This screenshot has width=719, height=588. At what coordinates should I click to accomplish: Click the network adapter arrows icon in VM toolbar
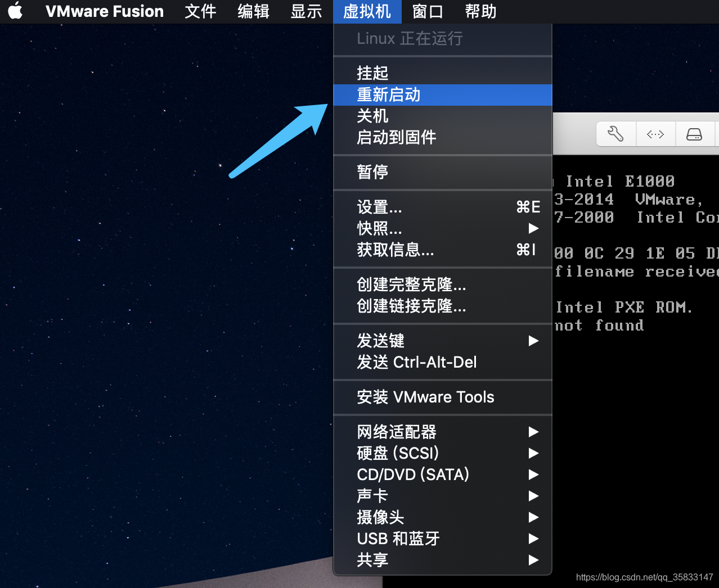[x=655, y=134]
